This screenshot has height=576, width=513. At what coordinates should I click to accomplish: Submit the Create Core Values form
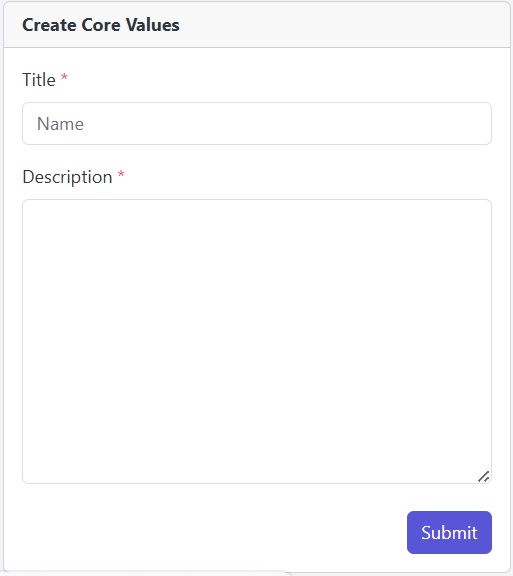(x=449, y=532)
